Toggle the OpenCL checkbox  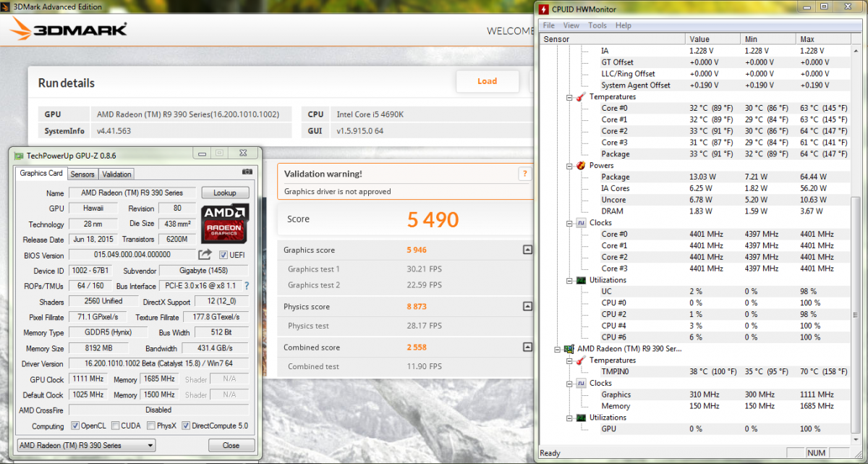click(75, 426)
